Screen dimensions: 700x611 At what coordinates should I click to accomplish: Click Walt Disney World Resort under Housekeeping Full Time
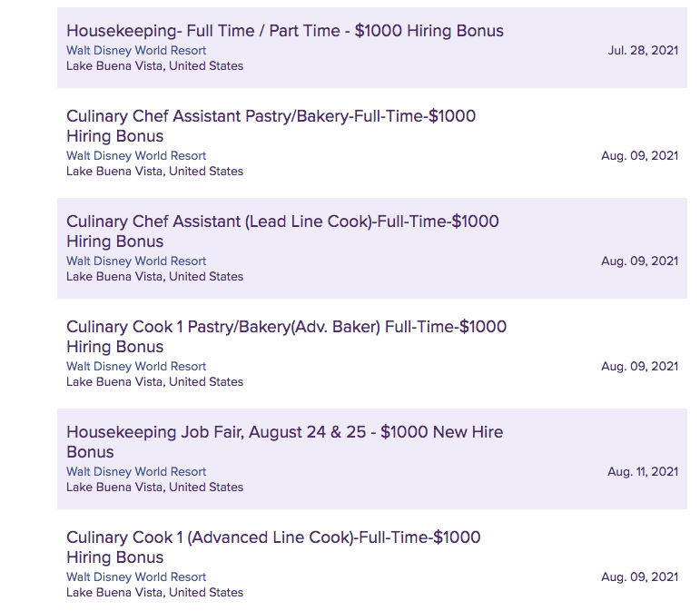tap(136, 51)
